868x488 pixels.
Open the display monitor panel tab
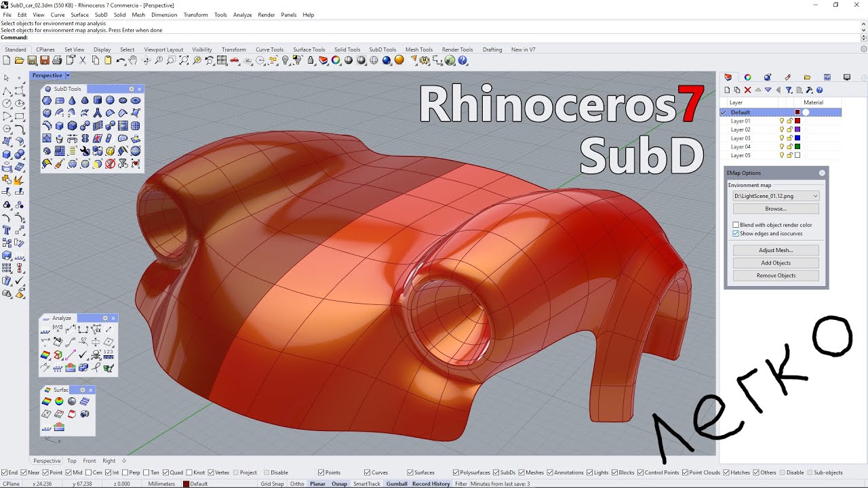847,77
